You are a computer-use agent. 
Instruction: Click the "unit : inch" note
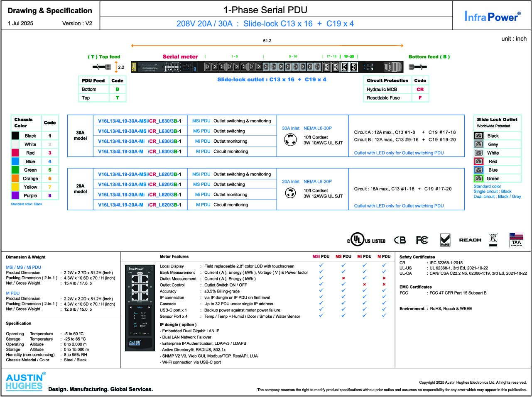[x=514, y=39]
